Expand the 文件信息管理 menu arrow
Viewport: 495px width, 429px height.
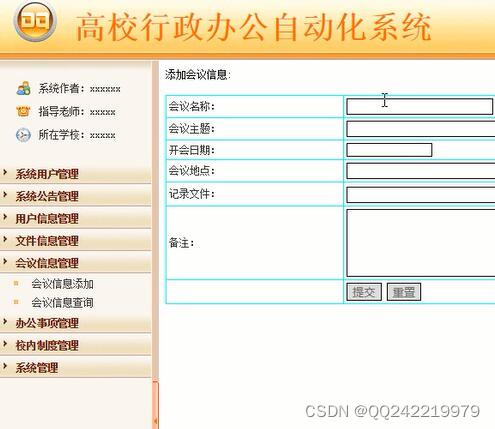click(5, 239)
